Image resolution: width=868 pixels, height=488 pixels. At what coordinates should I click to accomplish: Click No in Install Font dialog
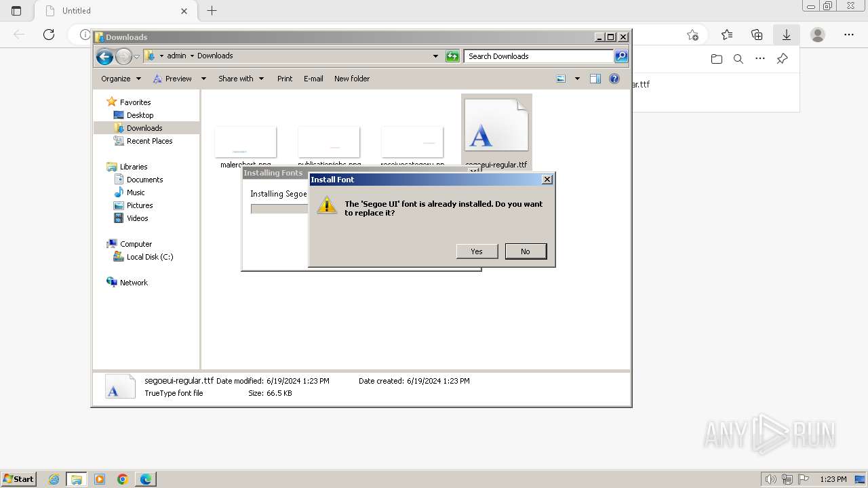pos(526,251)
